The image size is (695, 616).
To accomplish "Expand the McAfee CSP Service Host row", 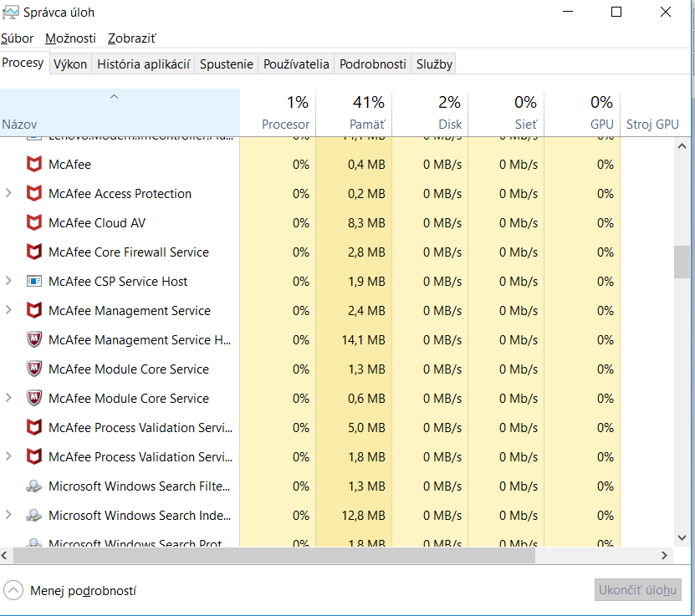I will pyautogui.click(x=8, y=282).
